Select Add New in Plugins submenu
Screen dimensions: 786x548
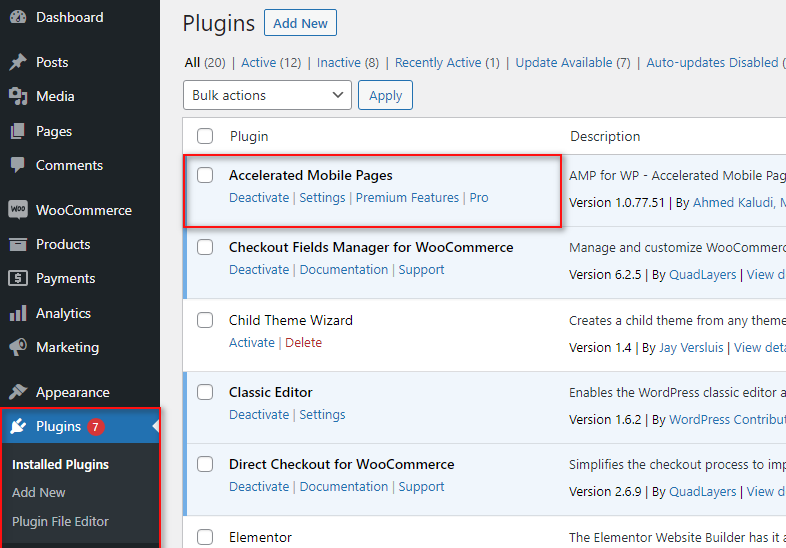[x=39, y=493]
